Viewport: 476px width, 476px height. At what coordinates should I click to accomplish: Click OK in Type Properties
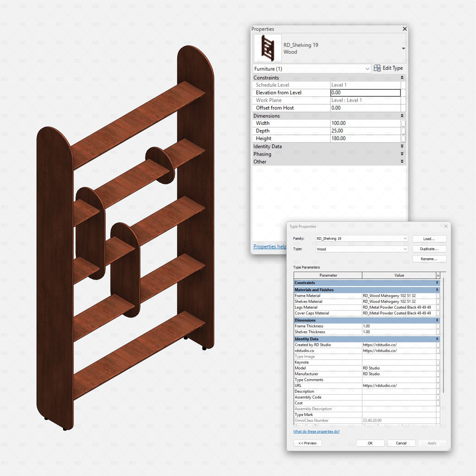click(370, 443)
